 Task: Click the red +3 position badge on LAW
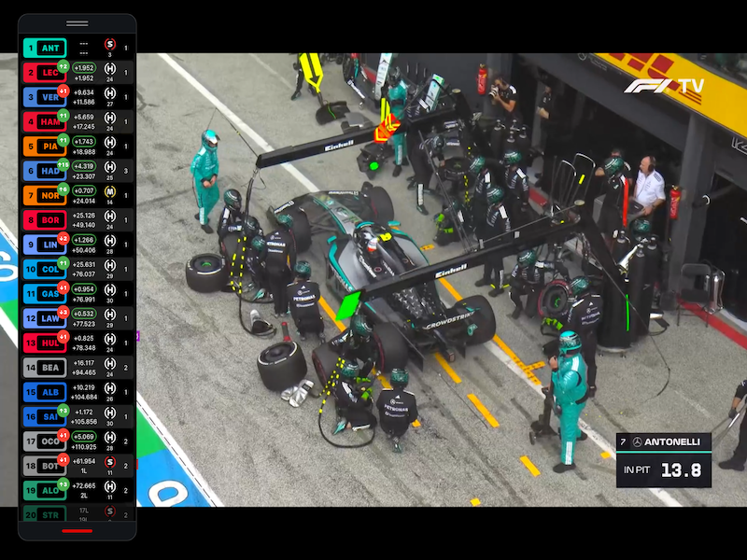click(x=63, y=312)
